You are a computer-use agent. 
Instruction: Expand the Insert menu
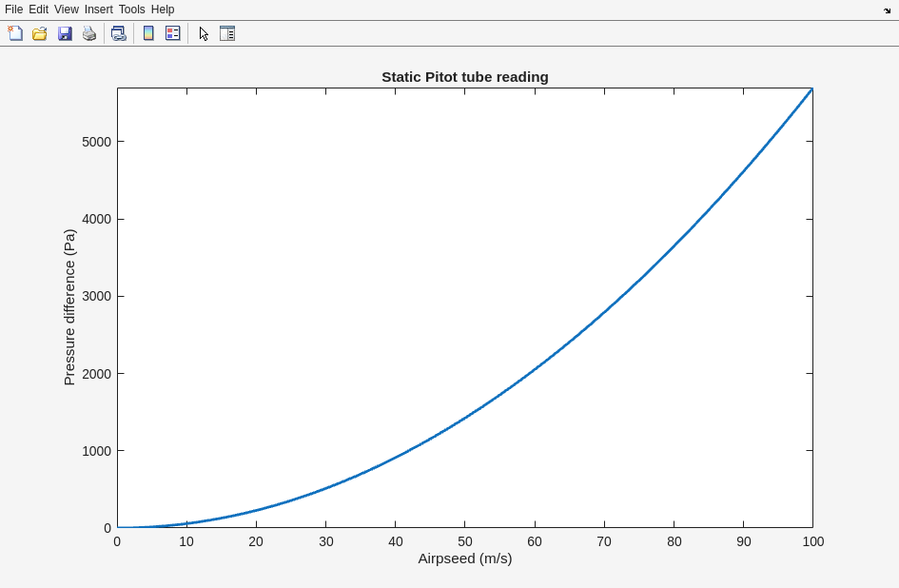click(x=99, y=10)
